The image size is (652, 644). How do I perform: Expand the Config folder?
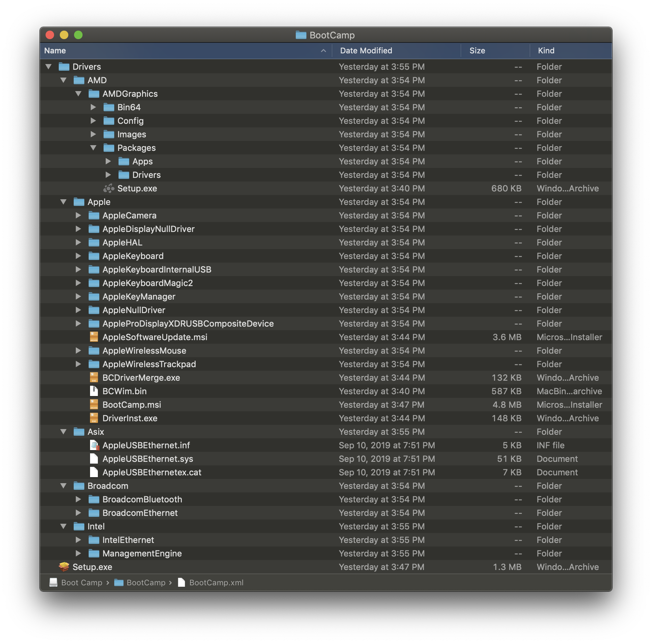(x=93, y=121)
